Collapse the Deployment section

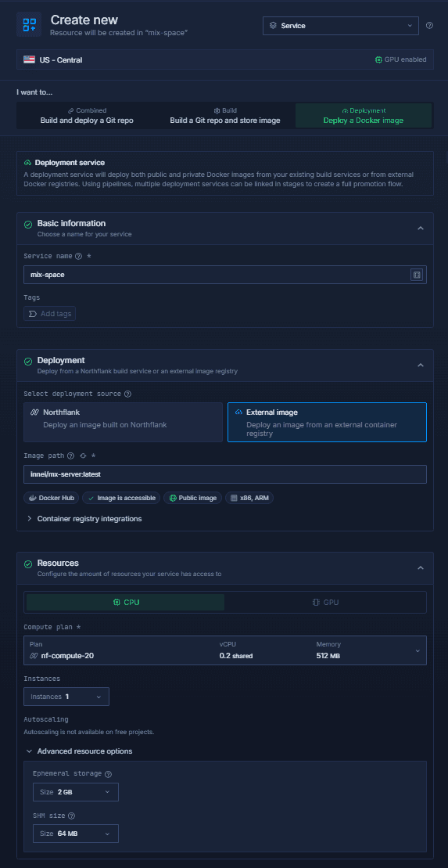coord(421,365)
